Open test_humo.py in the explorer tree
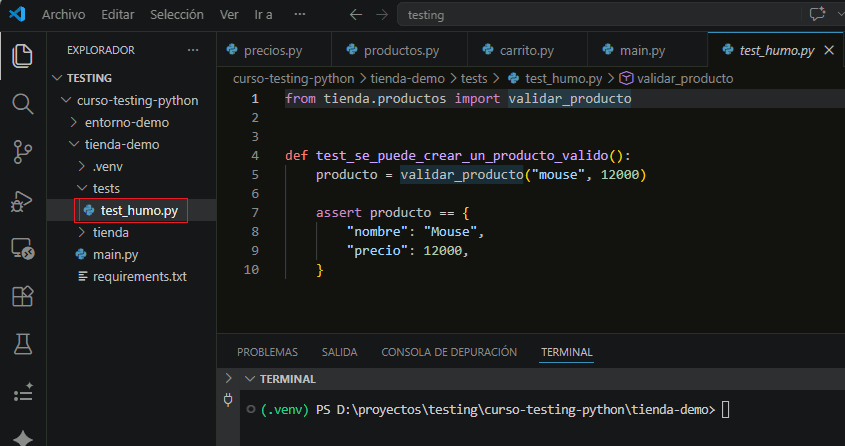Viewport: 845px width, 446px height. [x=131, y=210]
